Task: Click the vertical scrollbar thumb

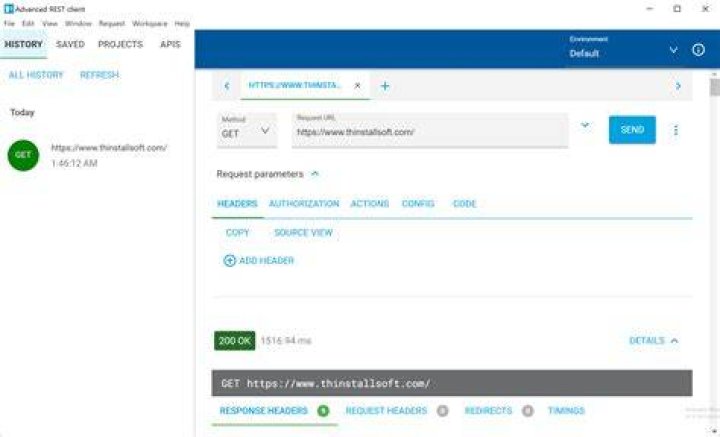Action: (x=714, y=87)
